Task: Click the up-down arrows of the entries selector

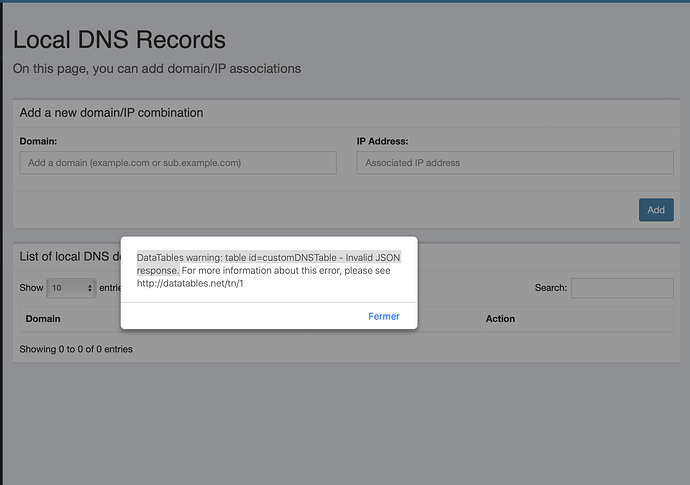Action: coord(90,288)
